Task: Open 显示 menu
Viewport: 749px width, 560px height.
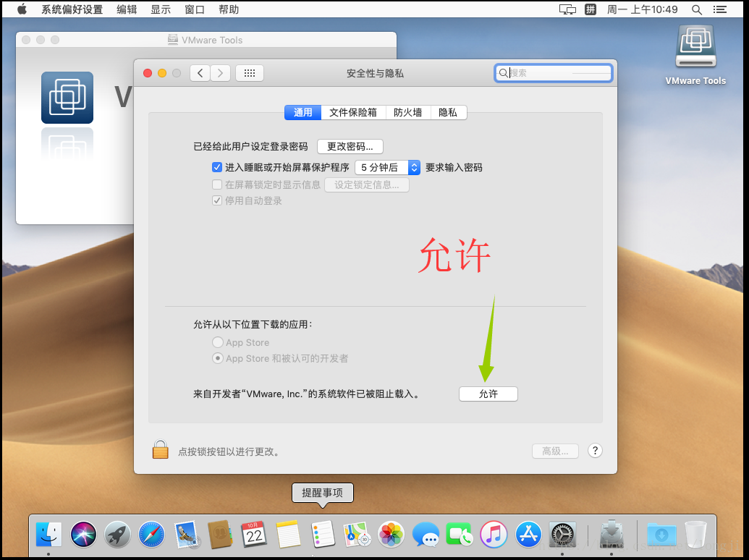Action: click(161, 9)
